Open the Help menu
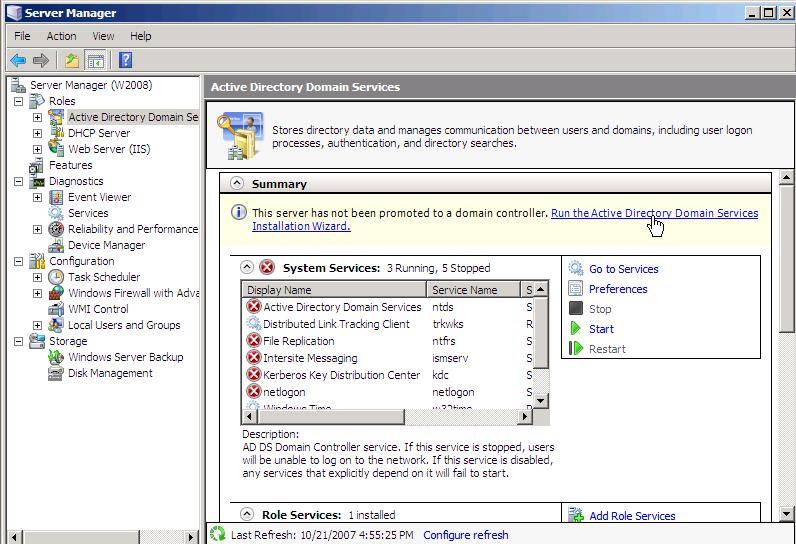 141,36
